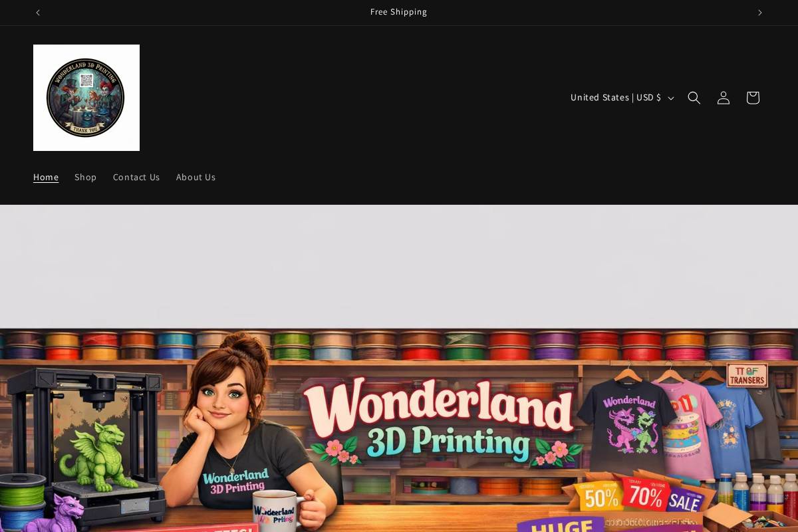Image resolution: width=798 pixels, height=532 pixels.
Task: Select Home in the navigation bar
Action: (x=46, y=177)
